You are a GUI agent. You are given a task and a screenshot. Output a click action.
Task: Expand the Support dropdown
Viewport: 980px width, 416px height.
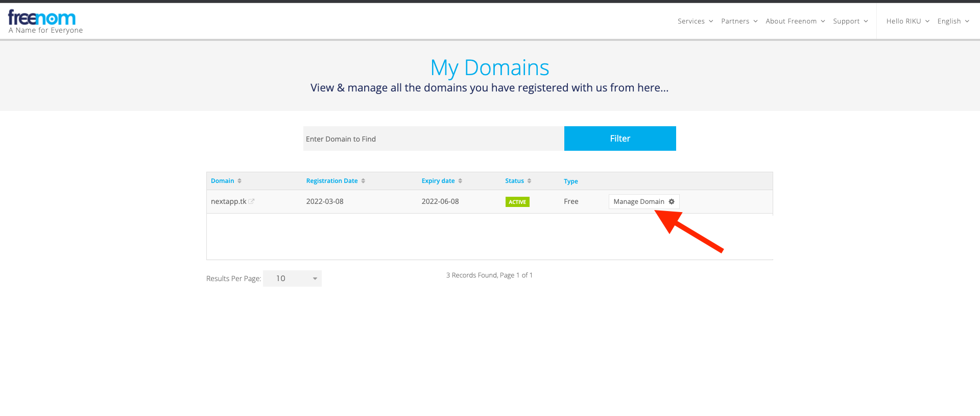click(x=850, y=21)
